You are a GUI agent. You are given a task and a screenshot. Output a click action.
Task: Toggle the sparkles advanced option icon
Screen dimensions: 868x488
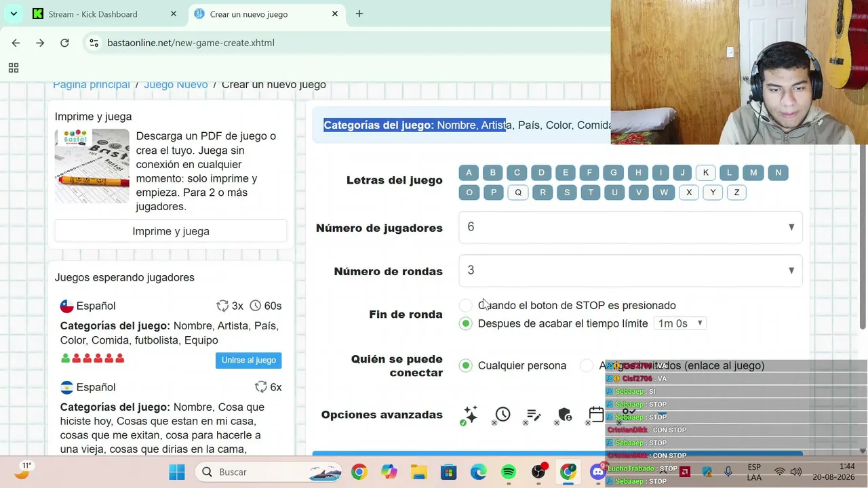(x=470, y=415)
